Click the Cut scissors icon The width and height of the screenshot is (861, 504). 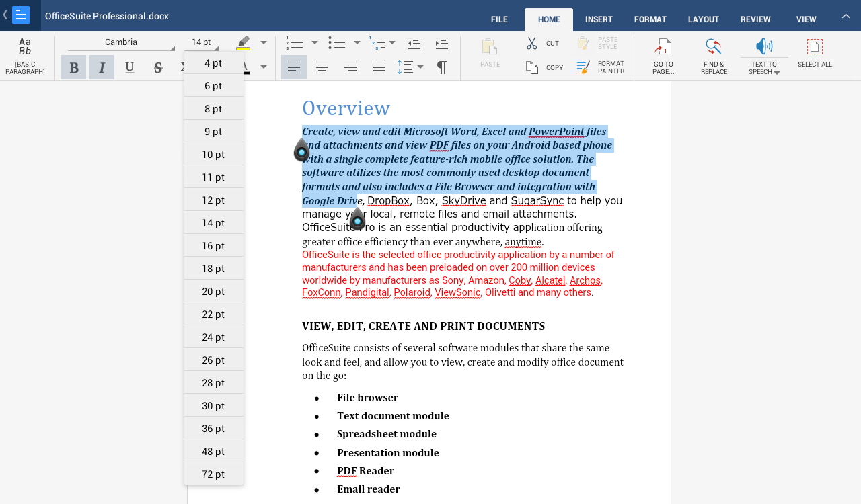(x=532, y=43)
